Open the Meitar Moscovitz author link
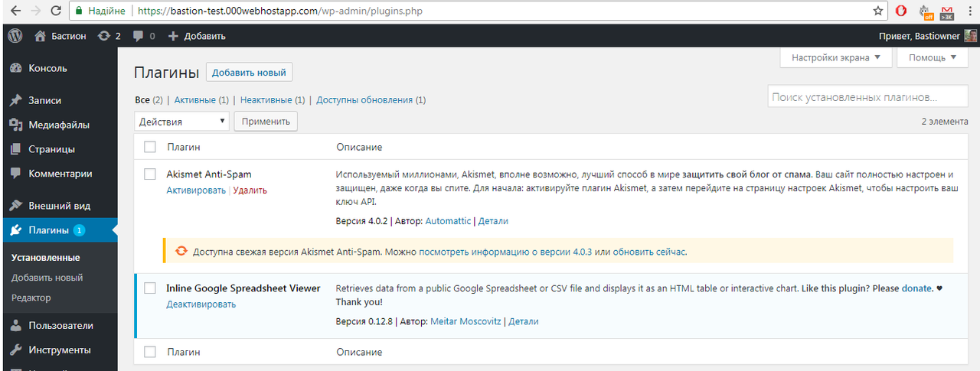This screenshot has height=371, width=980. 466,321
